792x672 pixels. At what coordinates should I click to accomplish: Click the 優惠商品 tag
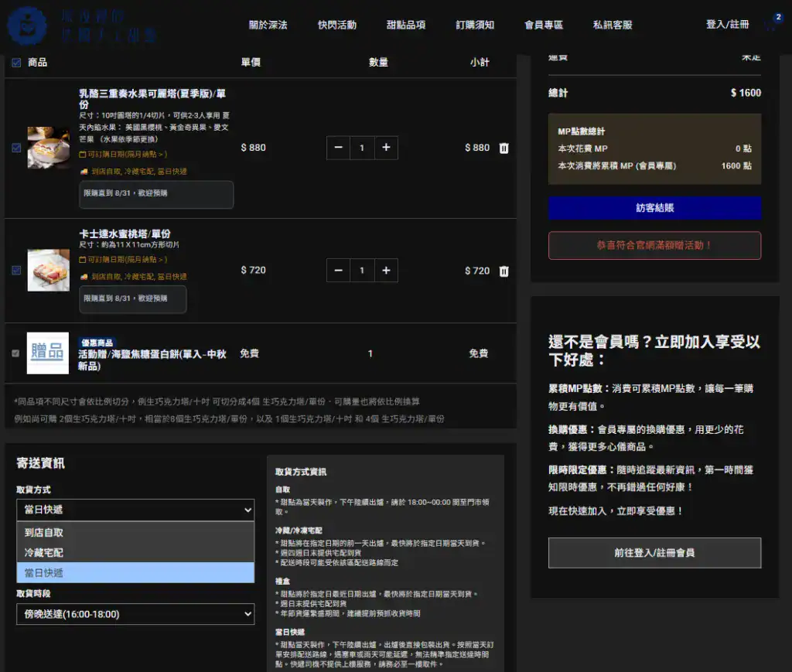pos(97,343)
